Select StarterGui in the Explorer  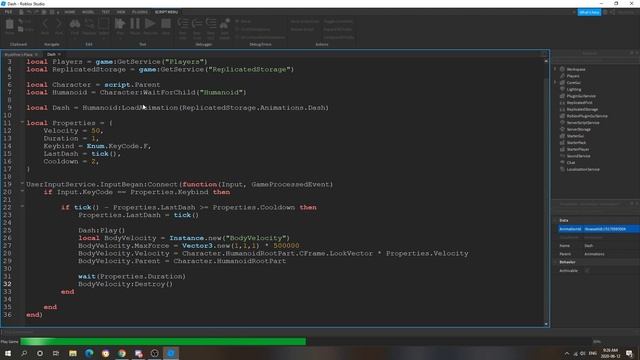tap(575, 136)
